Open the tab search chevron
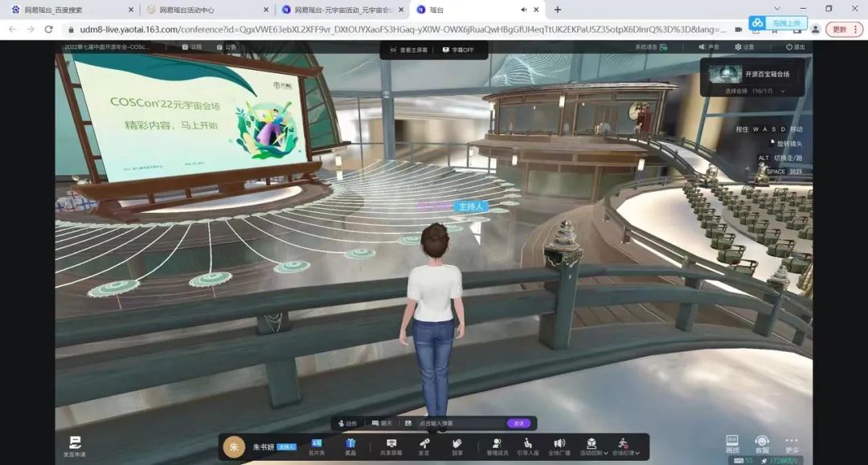Image resolution: width=868 pixels, height=465 pixels. tap(777, 9)
